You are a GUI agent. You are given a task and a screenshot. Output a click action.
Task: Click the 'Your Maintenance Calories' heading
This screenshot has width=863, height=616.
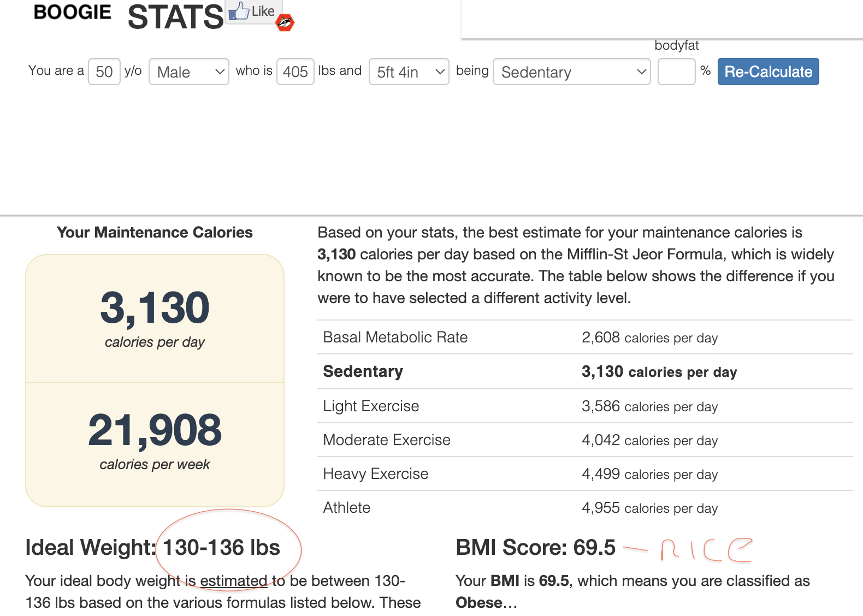tap(155, 233)
